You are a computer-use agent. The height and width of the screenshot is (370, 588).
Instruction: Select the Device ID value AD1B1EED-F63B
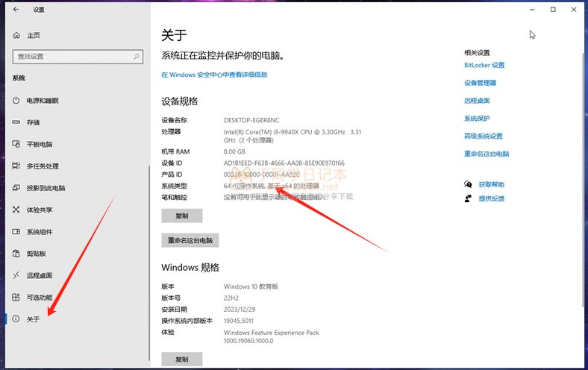(x=284, y=163)
